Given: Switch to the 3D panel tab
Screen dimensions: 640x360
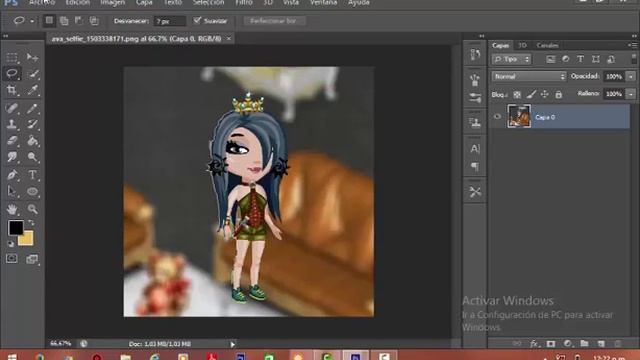Looking at the screenshot, I should [x=522, y=45].
